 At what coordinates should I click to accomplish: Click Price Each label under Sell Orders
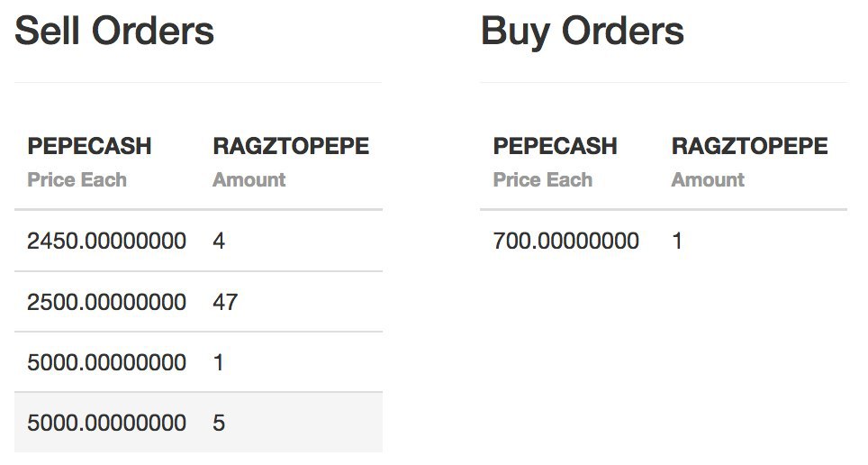[77, 180]
